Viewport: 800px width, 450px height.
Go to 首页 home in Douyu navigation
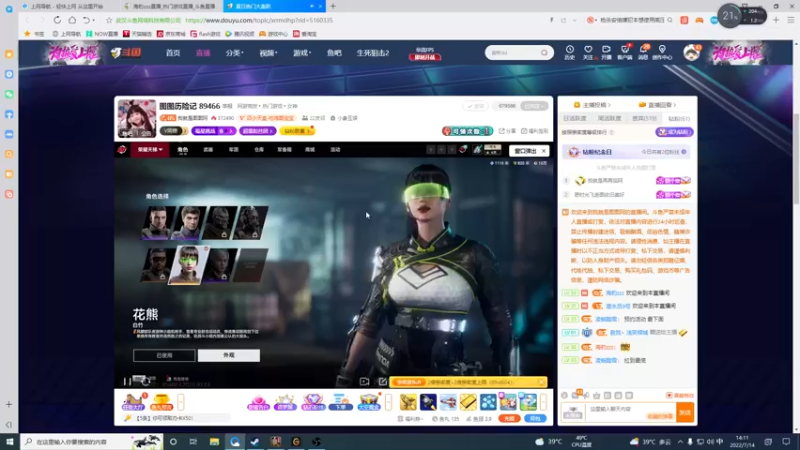(173, 53)
